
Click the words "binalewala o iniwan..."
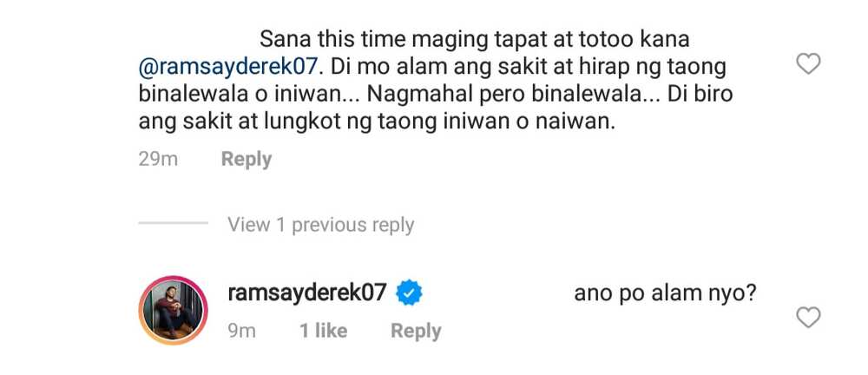(249, 94)
